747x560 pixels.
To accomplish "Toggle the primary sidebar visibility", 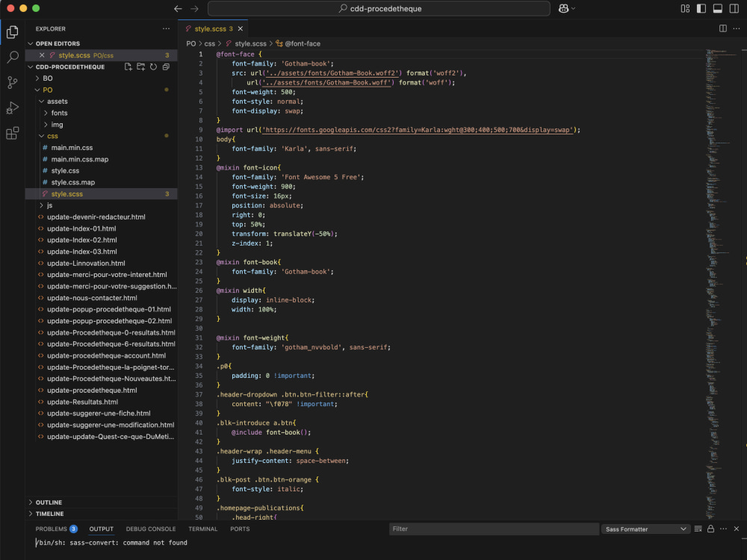I will click(701, 8).
